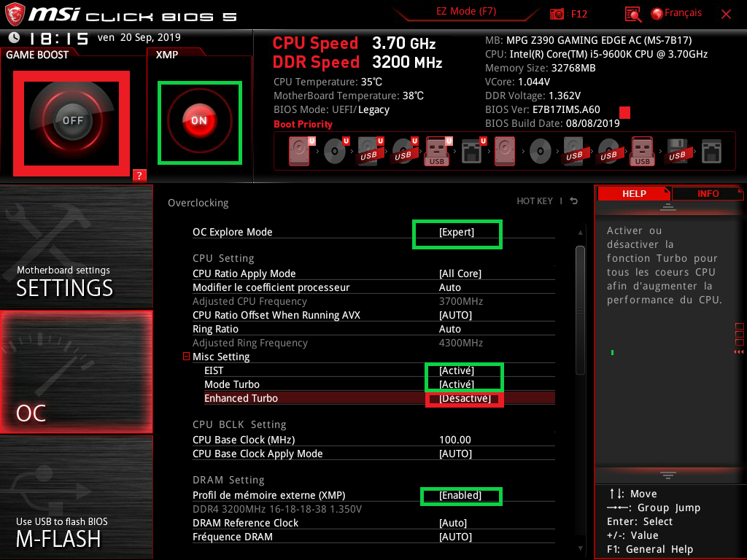
Task: Select the legacy USB CD/DVD boot icon
Action: [x=609, y=151]
